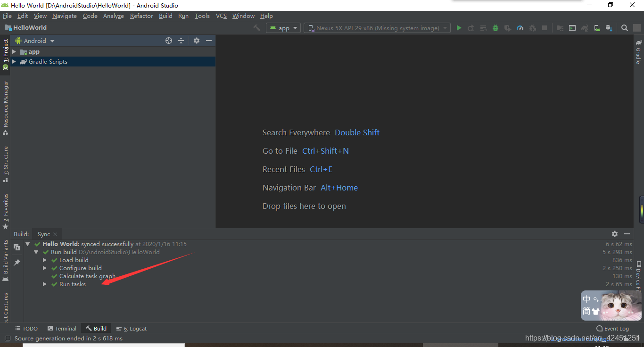
Task: Expand the Run tasks node
Action: pos(45,284)
